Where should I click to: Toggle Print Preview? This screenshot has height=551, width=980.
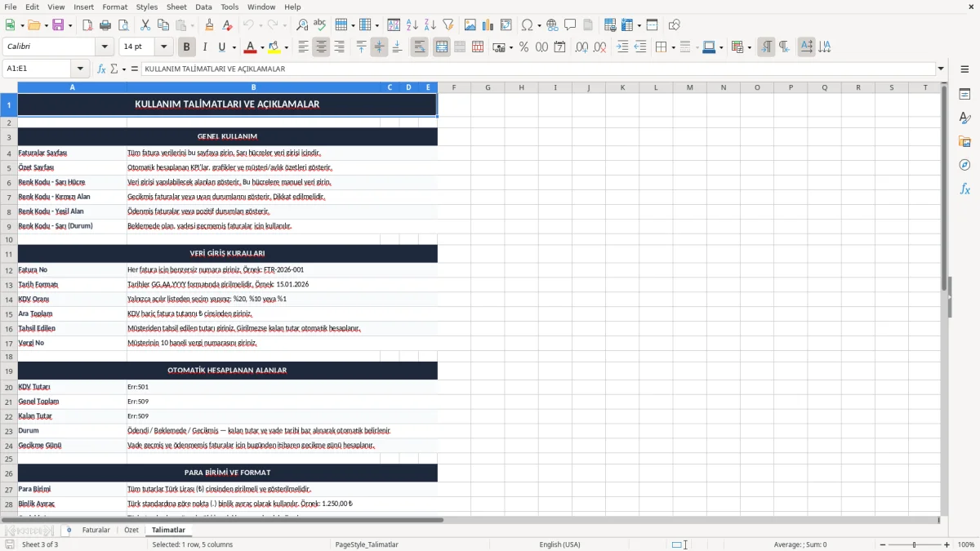[123, 25]
